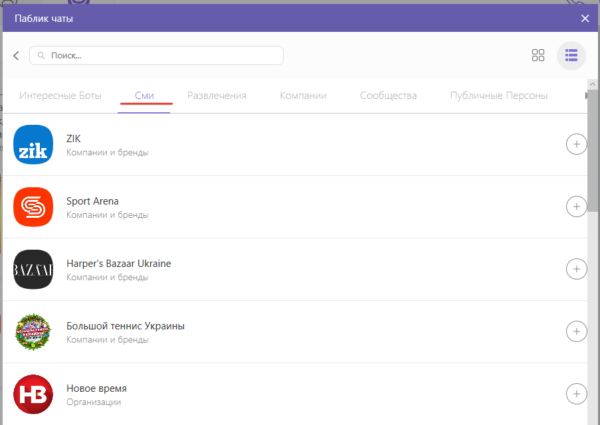Viewport: 600px width, 425px height.
Task: Select the Сми tab
Action: (x=144, y=96)
